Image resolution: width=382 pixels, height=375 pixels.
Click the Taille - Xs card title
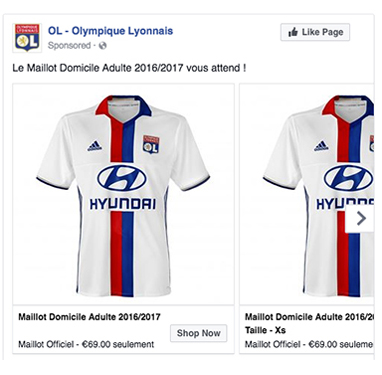click(x=265, y=330)
